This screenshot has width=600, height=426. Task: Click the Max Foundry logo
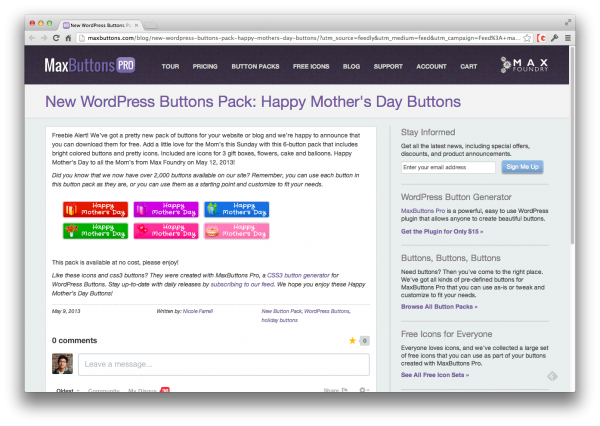(524, 65)
